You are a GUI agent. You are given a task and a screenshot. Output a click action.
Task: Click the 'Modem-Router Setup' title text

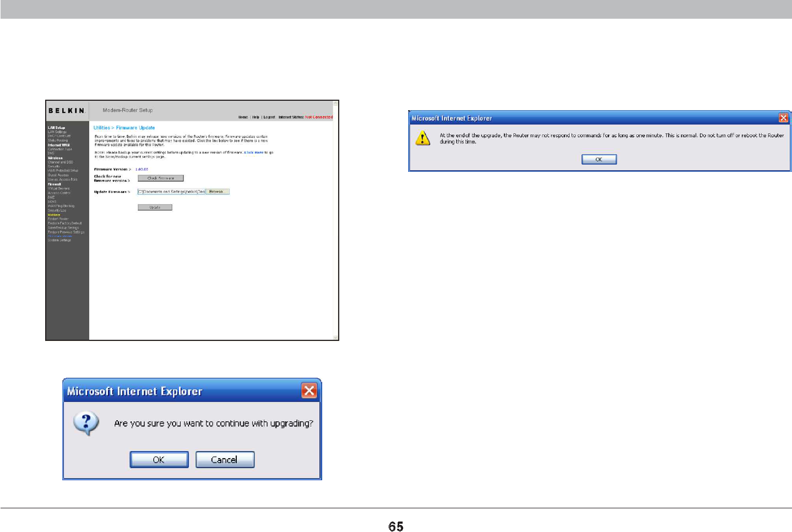[x=128, y=110]
